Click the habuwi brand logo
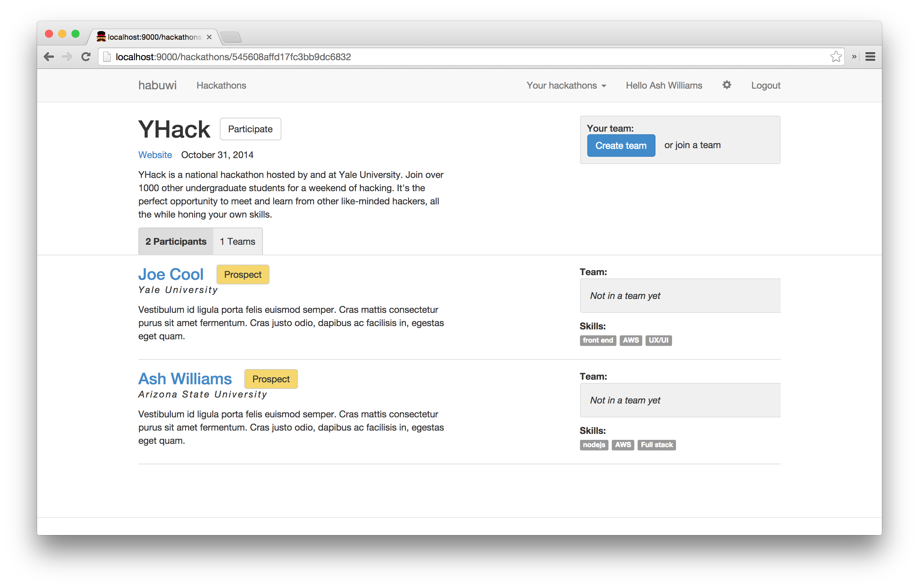This screenshot has width=919, height=588. [x=157, y=85]
